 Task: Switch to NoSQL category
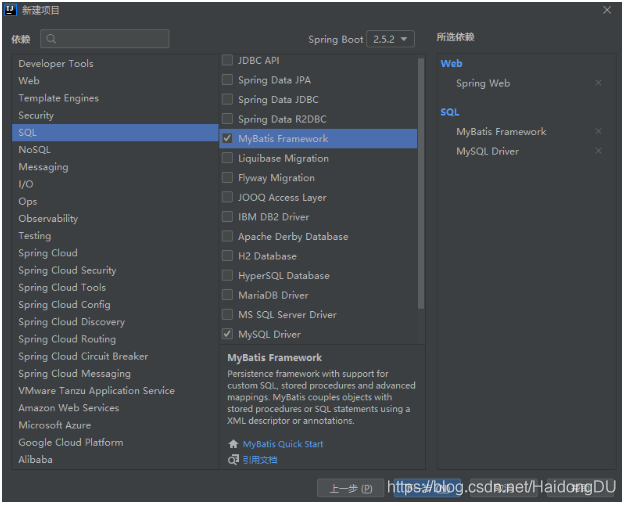pyautogui.click(x=115, y=150)
